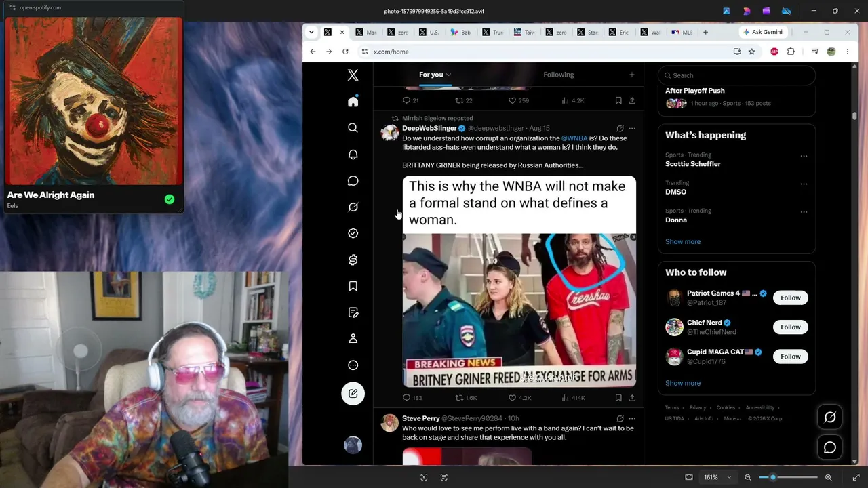Viewport: 868px width, 488px height.
Task: Expand the For you feed chevron
Action: pyautogui.click(x=448, y=75)
